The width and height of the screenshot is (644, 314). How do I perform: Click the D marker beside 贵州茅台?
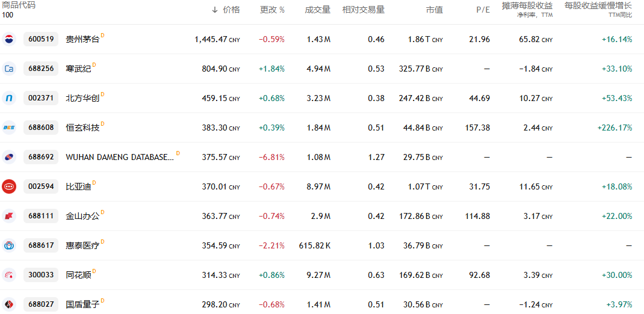(103, 35)
